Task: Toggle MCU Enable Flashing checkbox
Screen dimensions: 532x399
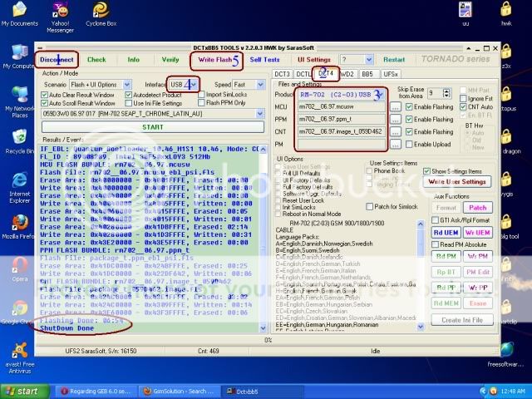Action: (409, 107)
